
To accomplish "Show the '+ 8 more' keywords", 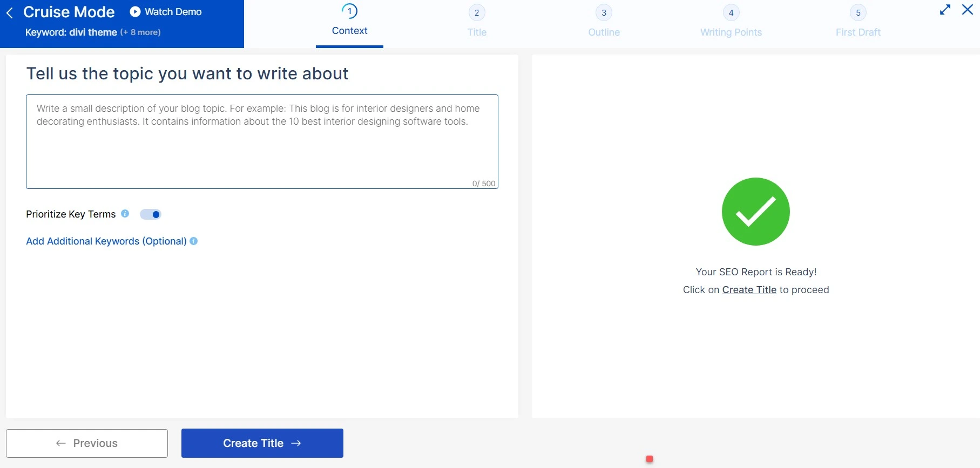I will [140, 32].
